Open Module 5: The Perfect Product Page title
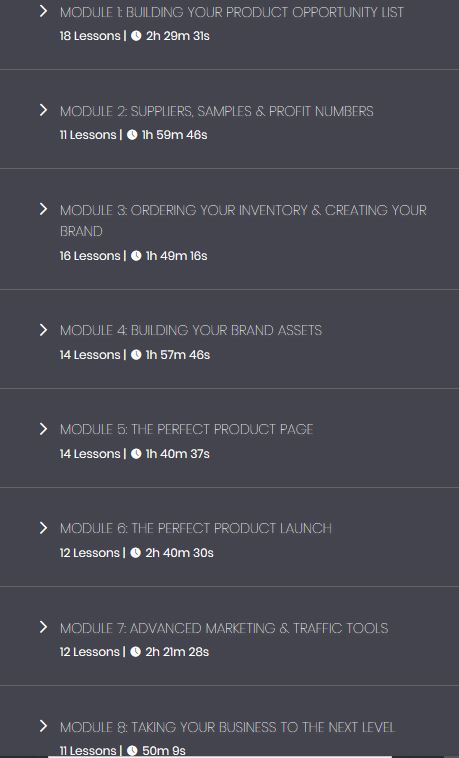 point(187,429)
